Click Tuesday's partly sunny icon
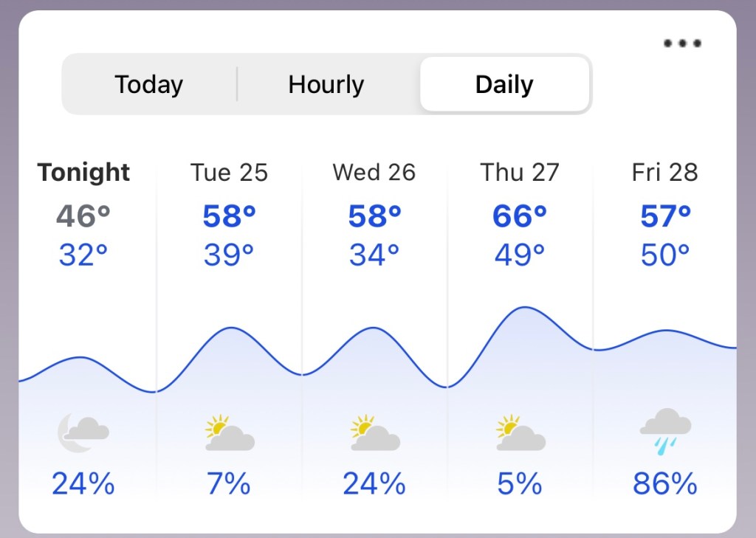756x538 pixels. coord(229,433)
